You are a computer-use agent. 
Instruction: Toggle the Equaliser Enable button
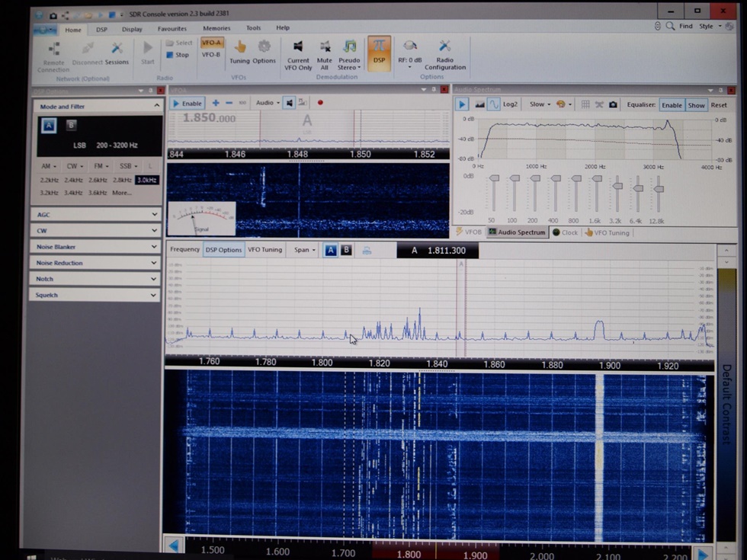(672, 105)
